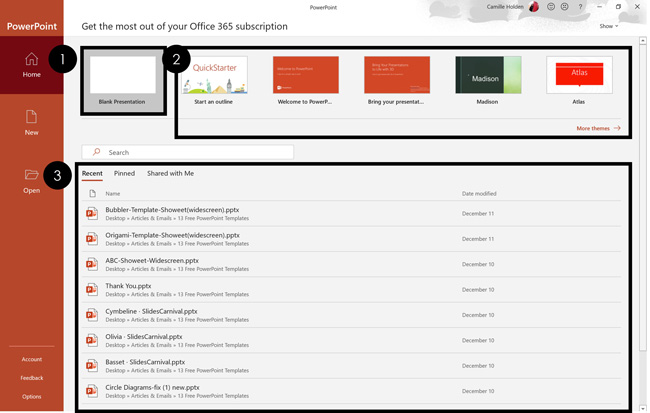
Task: Open the Home page in sidebar
Action: coord(32,65)
